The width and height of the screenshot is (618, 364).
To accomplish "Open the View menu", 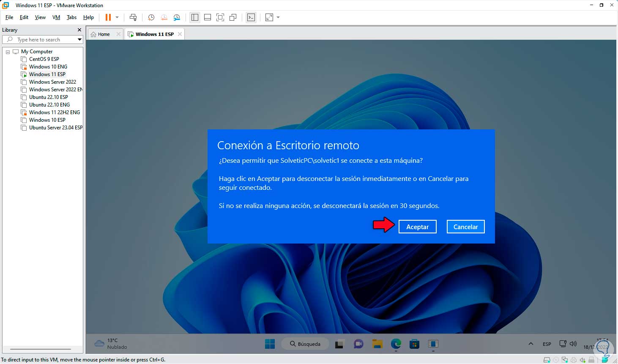I will tap(40, 17).
